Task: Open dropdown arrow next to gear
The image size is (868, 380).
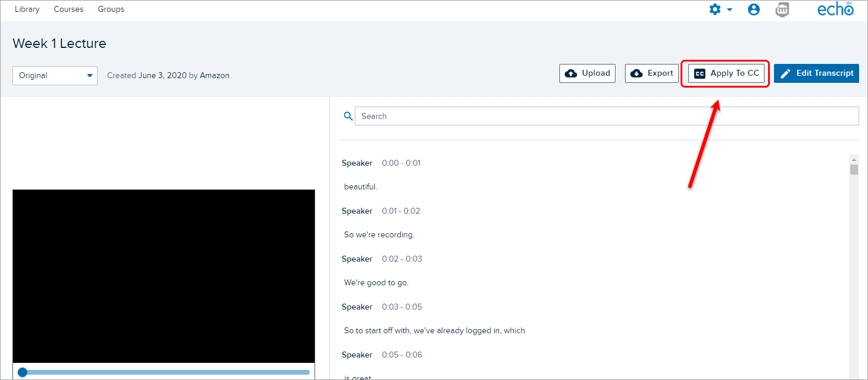Action: point(730,10)
